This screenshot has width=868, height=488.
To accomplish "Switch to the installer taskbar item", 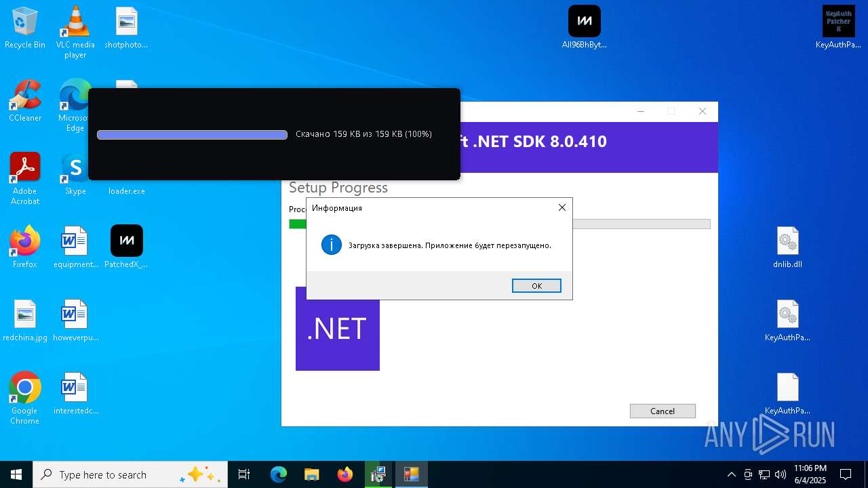I will click(x=378, y=474).
